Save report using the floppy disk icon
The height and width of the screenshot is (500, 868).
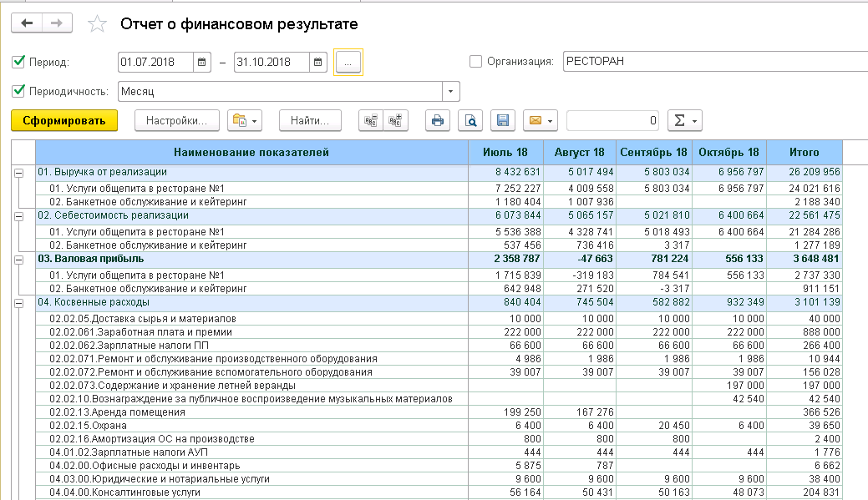[x=503, y=120]
